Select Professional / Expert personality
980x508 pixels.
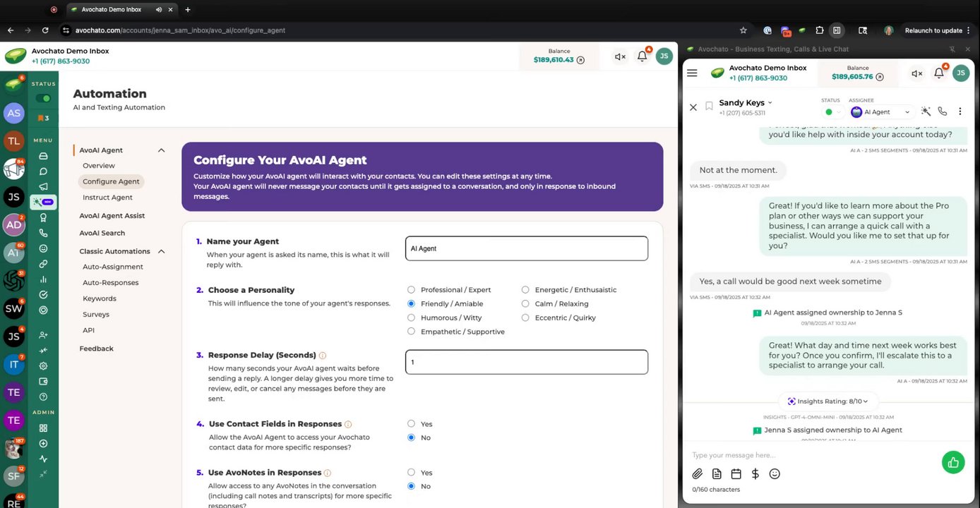click(411, 289)
